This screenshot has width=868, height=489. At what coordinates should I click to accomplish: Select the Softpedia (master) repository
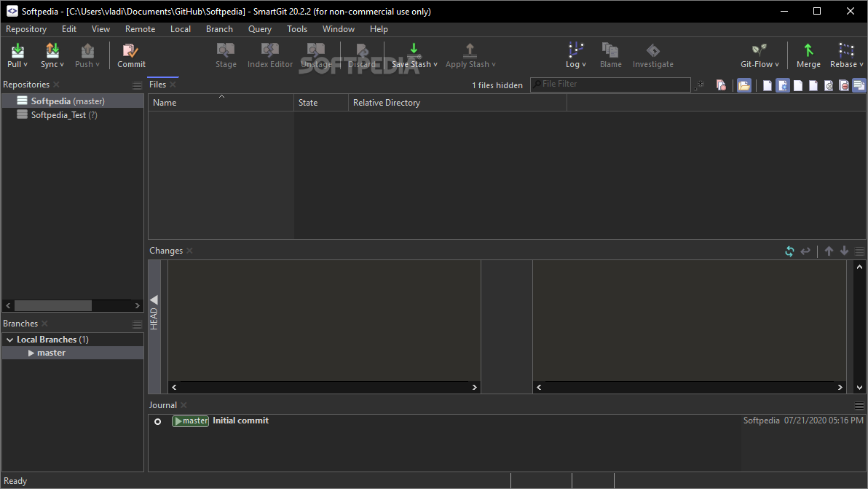[73, 101]
